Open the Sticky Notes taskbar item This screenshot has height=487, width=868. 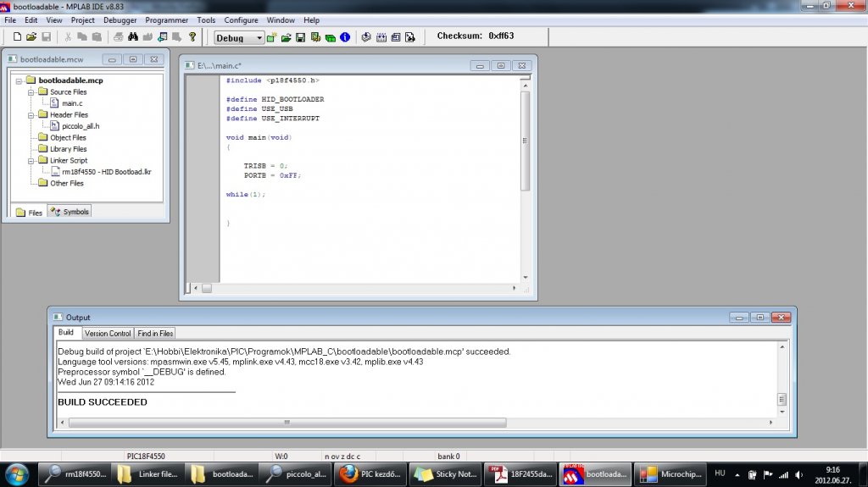click(x=446, y=474)
